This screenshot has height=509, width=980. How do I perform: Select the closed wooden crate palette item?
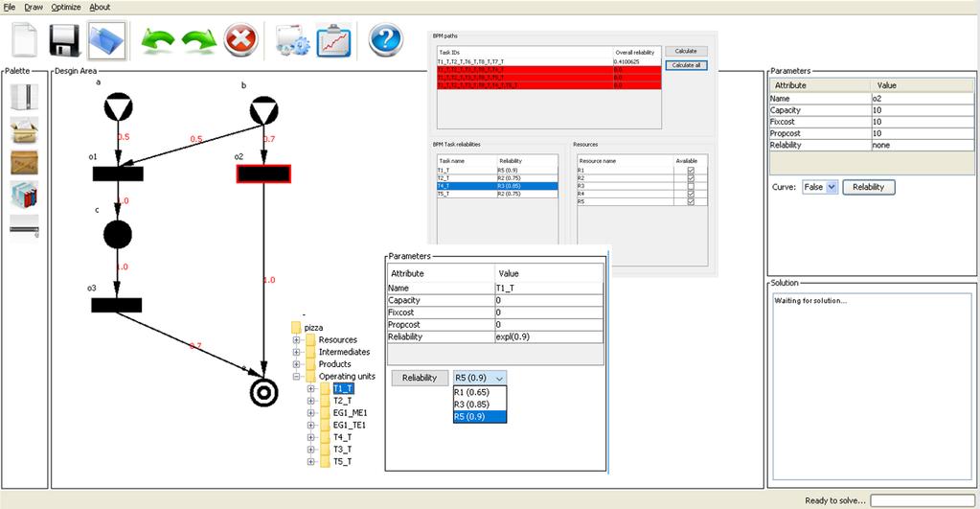(24, 163)
